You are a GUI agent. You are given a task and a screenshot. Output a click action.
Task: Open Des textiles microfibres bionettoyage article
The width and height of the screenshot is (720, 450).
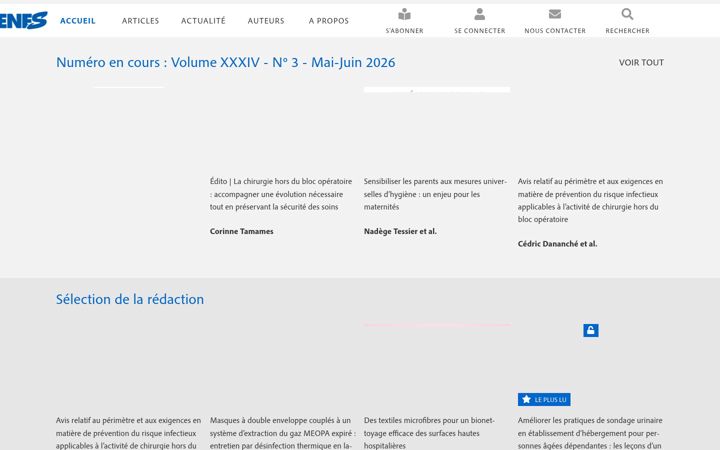[429, 433]
